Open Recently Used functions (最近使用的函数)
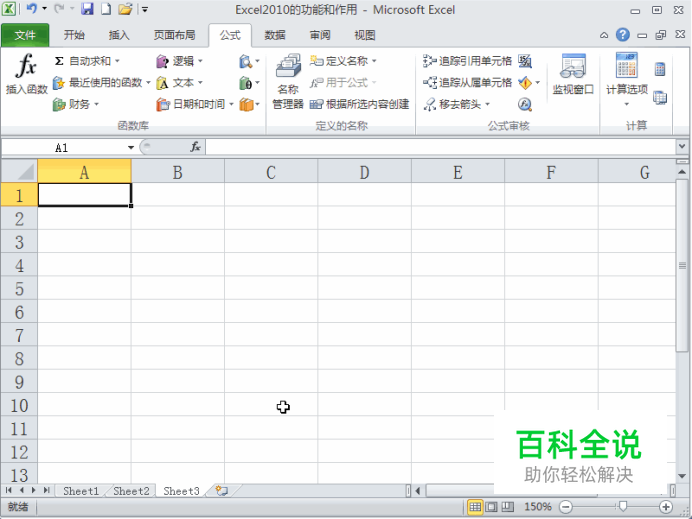The image size is (692, 519). tap(101, 83)
